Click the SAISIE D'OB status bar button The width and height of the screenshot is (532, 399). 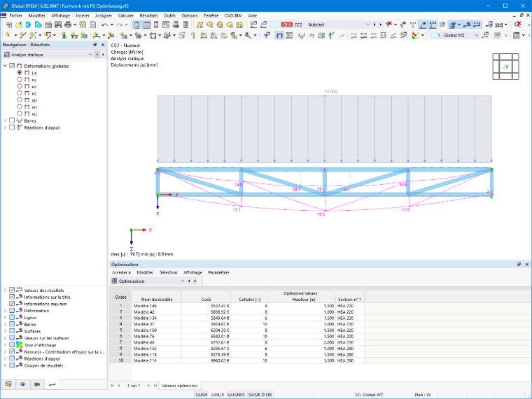click(260, 395)
